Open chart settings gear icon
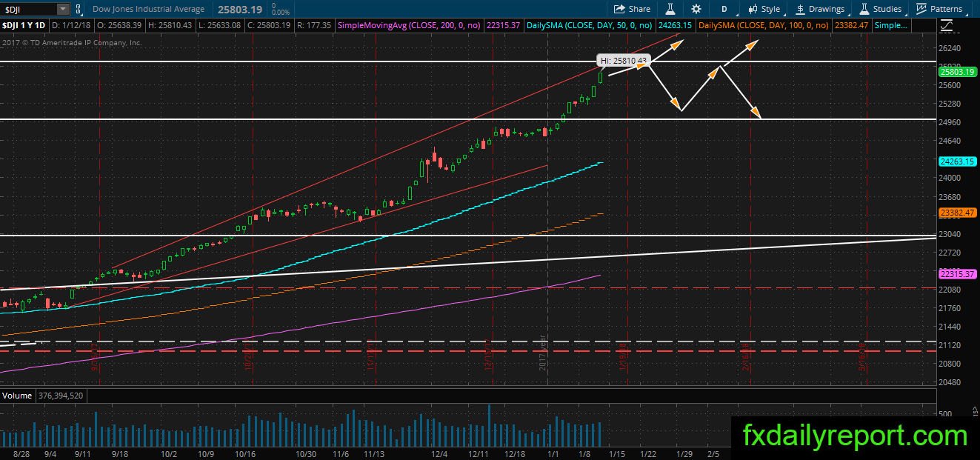The height and width of the screenshot is (460, 980). pos(696,9)
